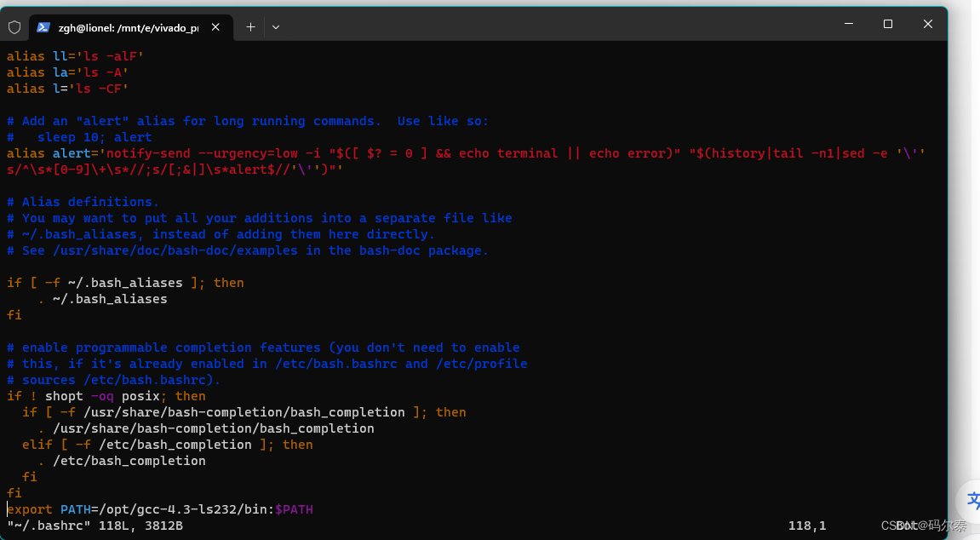This screenshot has height=540, width=980.
Task: Select the PowerShell icon on the active tab
Action: (43, 27)
